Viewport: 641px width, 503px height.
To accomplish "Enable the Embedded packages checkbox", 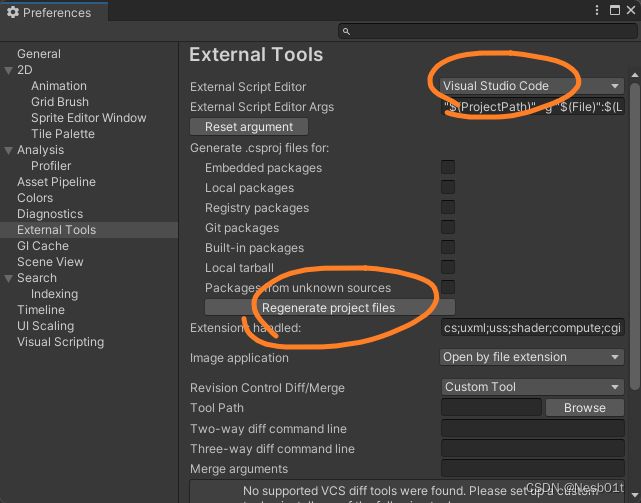I will pyautogui.click(x=448, y=167).
